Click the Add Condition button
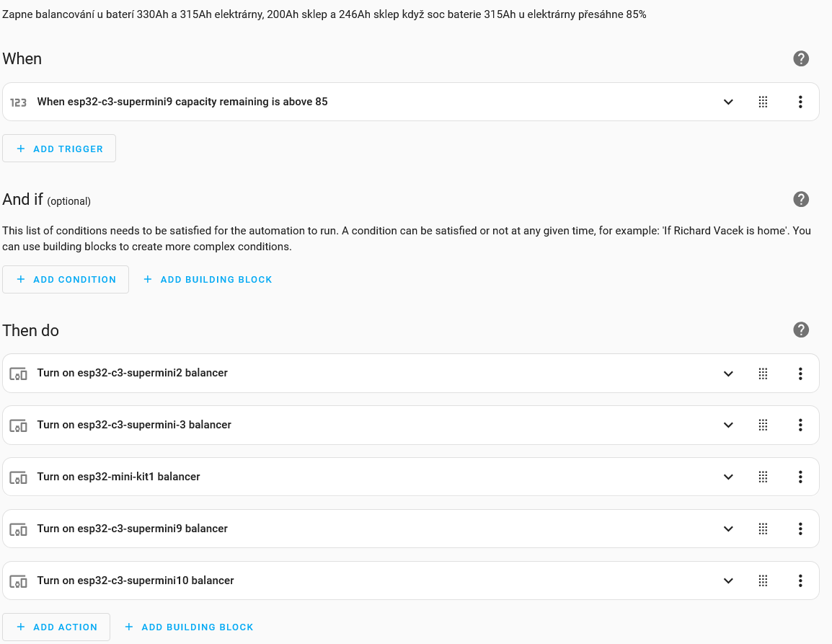Image resolution: width=832 pixels, height=644 pixels. click(x=66, y=280)
